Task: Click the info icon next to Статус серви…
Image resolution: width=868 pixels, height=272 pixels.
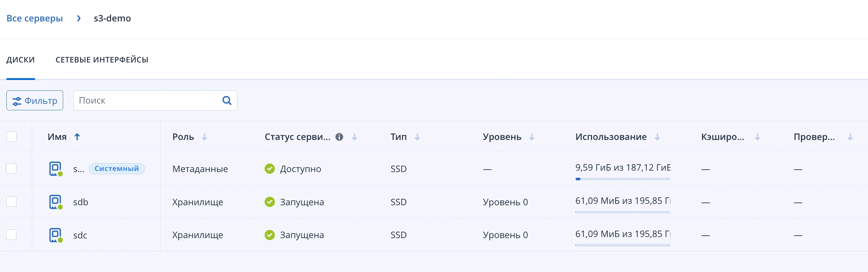Action: [339, 137]
